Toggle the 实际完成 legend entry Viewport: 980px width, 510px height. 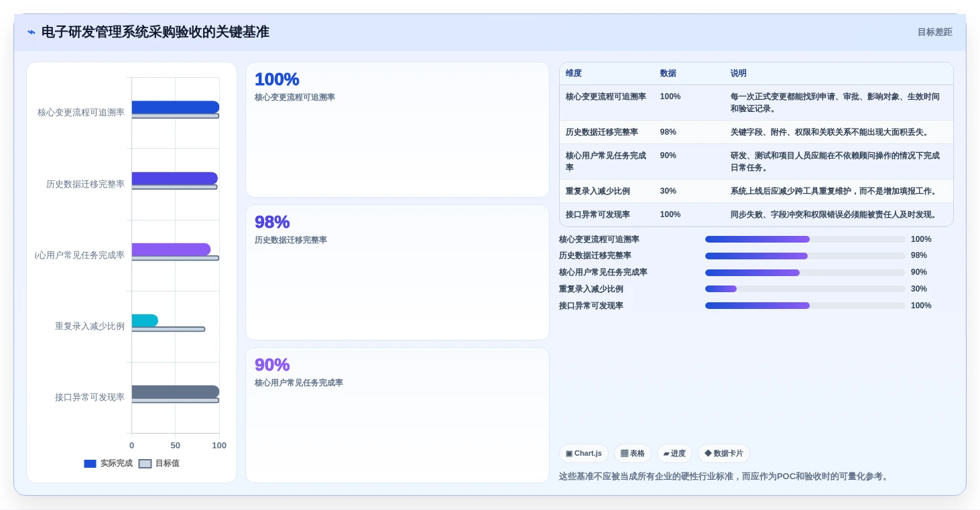(x=108, y=464)
